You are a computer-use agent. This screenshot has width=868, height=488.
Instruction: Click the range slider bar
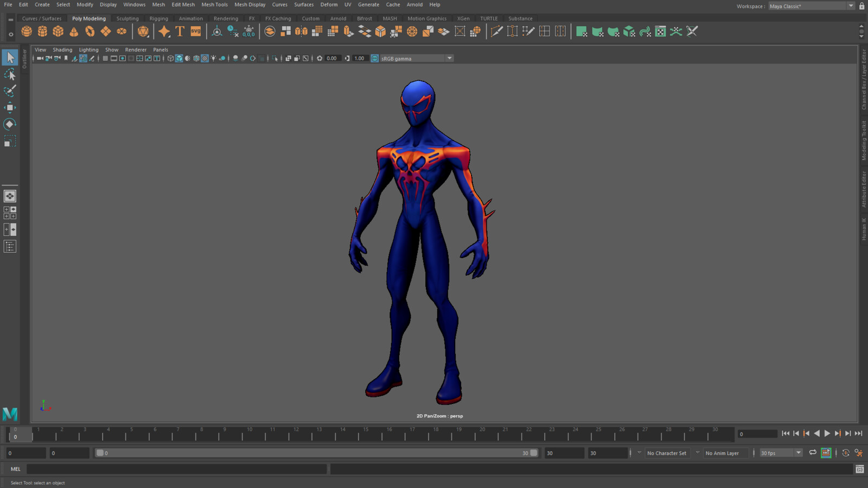point(316,453)
